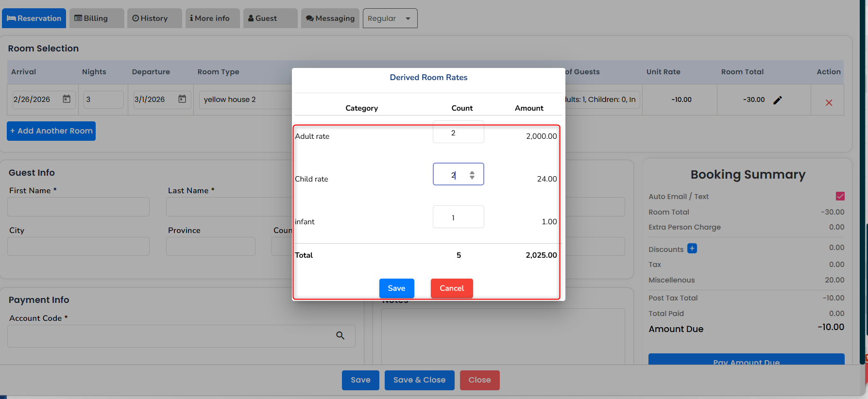Screen dimensions: 868x399
Task: Click the Pay Amount Due button
Action: pos(747,359)
